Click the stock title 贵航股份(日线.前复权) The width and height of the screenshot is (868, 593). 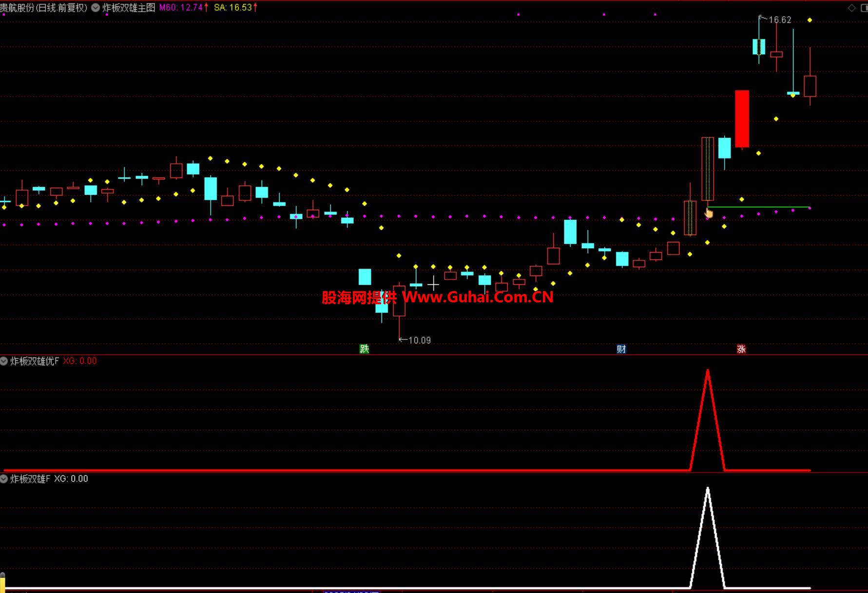point(44,8)
